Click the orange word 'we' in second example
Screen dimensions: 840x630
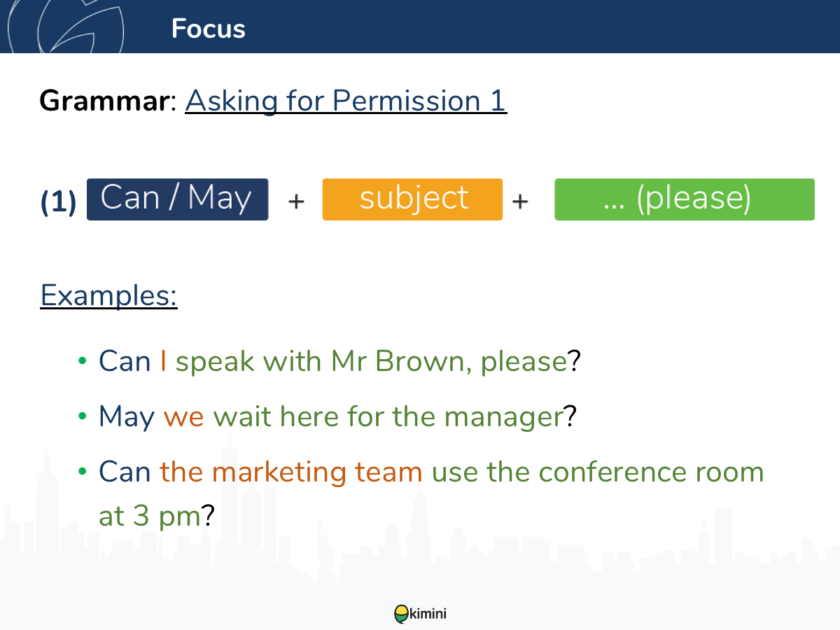(183, 418)
